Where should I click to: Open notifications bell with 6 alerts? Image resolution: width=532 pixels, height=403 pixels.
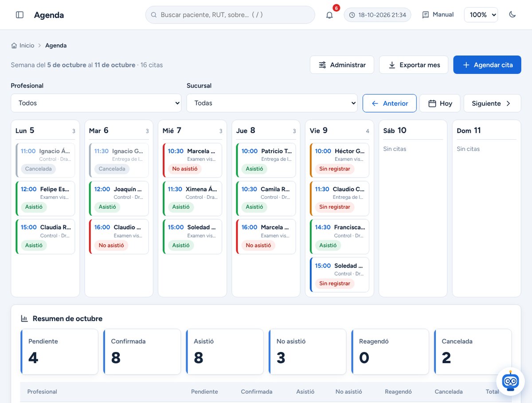[x=329, y=15]
